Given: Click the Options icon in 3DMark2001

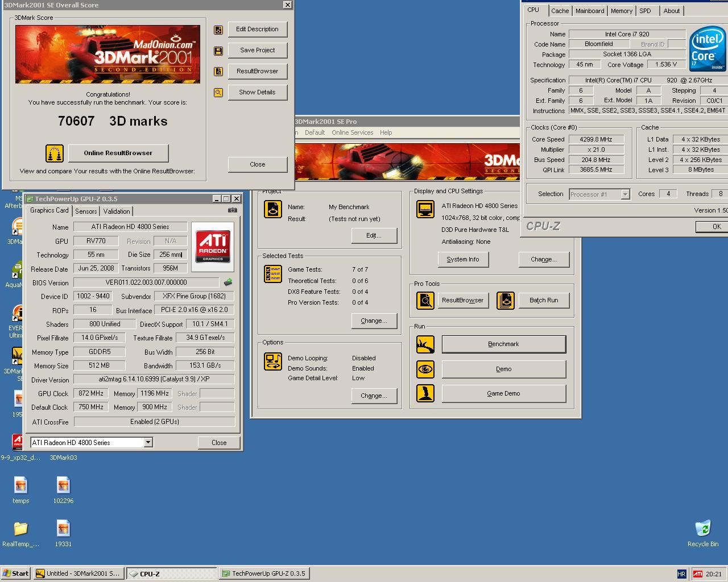Looking at the screenshot, I should (x=273, y=361).
